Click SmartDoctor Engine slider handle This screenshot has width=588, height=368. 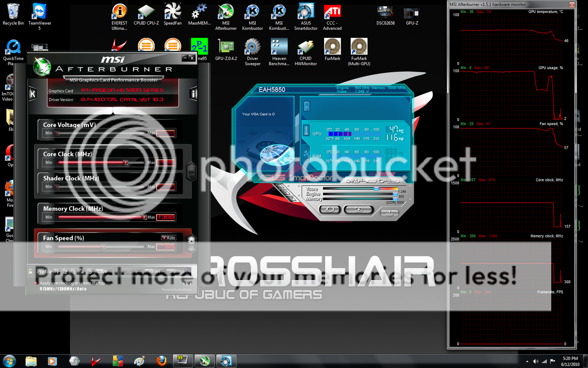[395, 194]
